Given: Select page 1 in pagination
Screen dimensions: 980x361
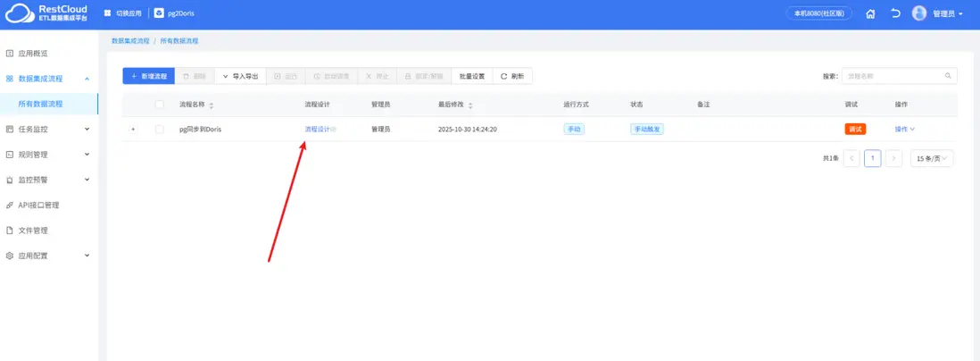Looking at the screenshot, I should (873, 158).
